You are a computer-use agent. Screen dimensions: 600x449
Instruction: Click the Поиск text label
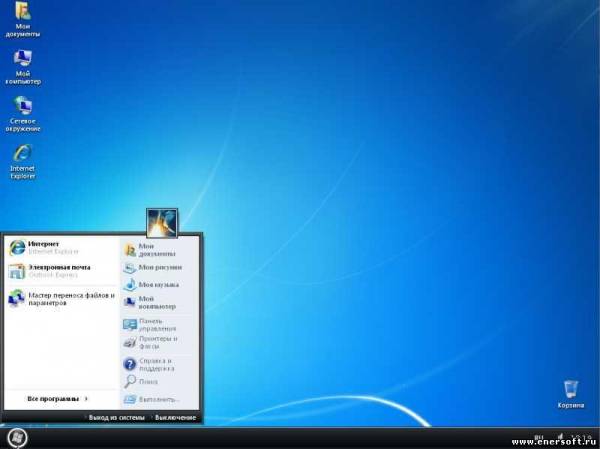pos(148,382)
